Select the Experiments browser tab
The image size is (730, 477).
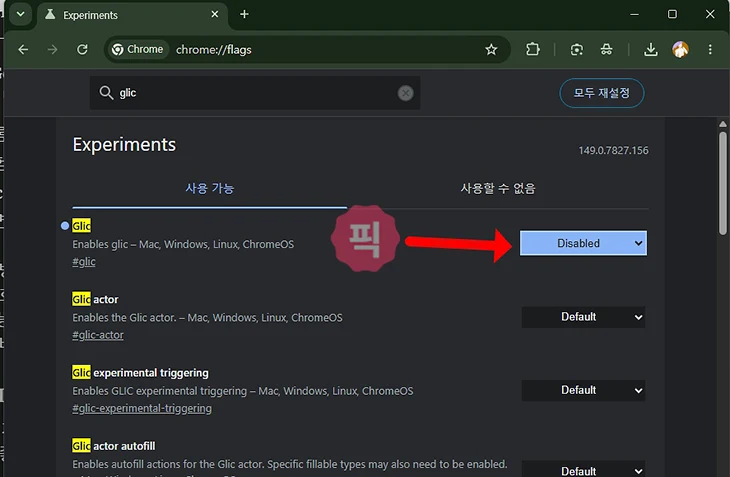pos(132,15)
